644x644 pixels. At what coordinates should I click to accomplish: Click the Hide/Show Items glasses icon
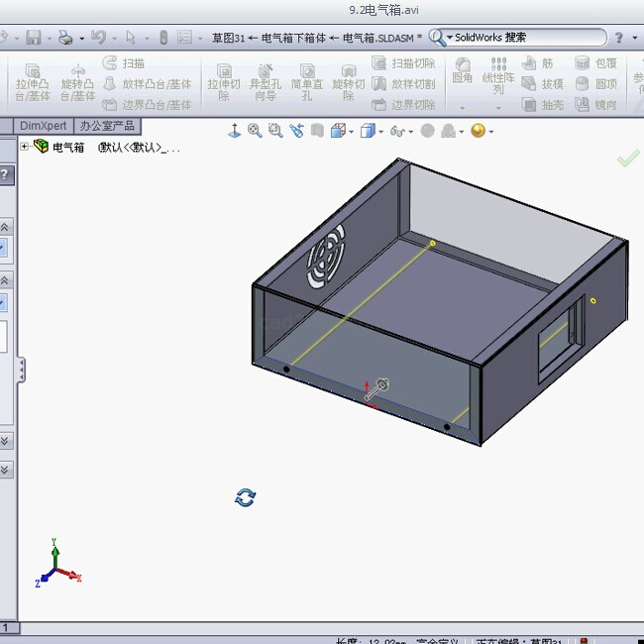397,130
